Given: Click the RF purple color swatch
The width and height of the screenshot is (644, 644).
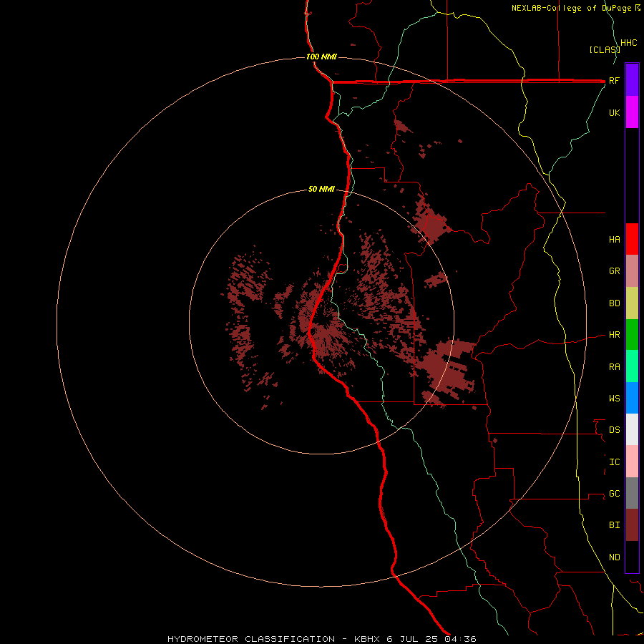Looking at the screenshot, I should (632, 80).
